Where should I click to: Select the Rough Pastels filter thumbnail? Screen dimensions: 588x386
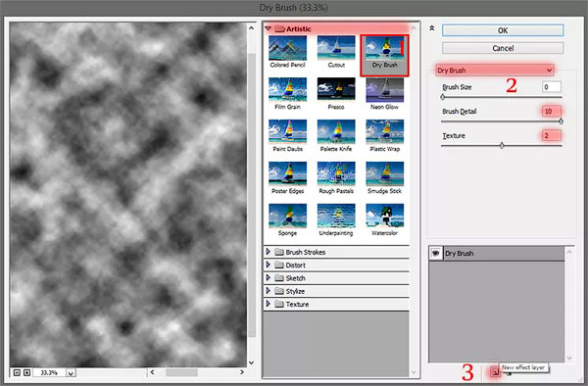[336, 173]
